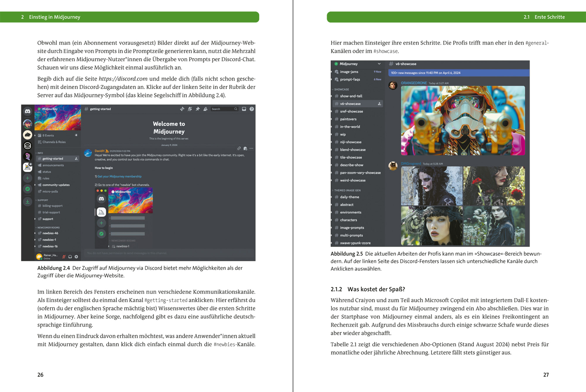Open the xwave-ypunk-zcore channel
Image resolution: width=586 pixels, height=392 pixels.
(x=358, y=243)
